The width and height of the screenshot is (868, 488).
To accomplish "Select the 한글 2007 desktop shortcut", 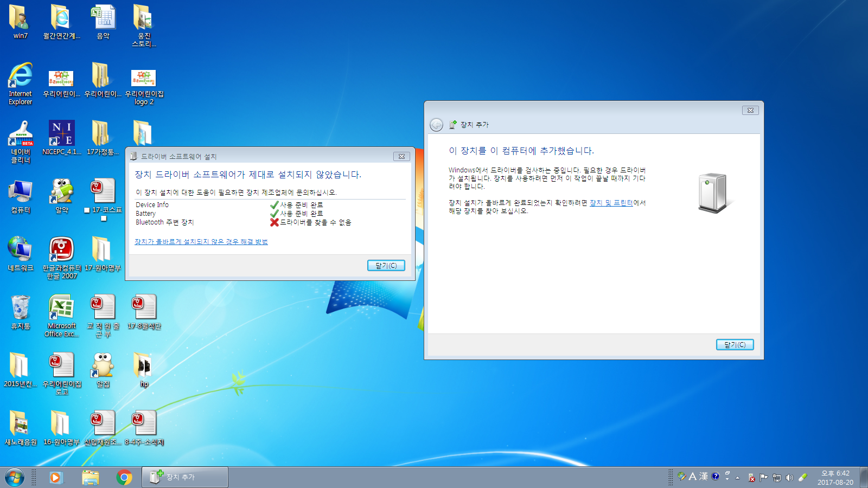I will 62,258.
